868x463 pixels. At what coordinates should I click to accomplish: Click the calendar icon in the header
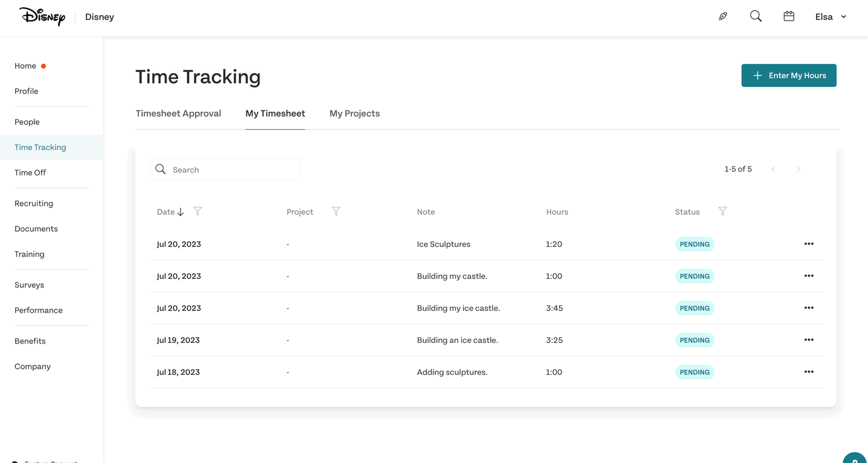(x=788, y=16)
